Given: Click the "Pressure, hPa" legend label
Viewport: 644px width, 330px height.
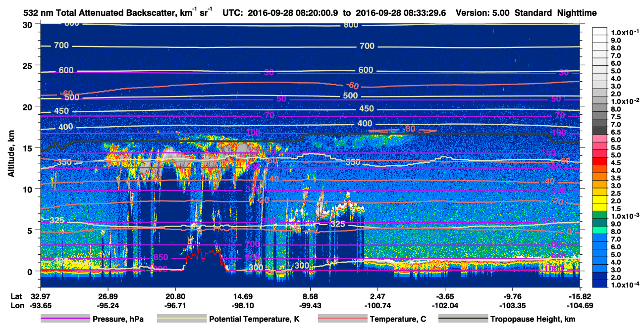Looking at the screenshot, I should 118,319.
